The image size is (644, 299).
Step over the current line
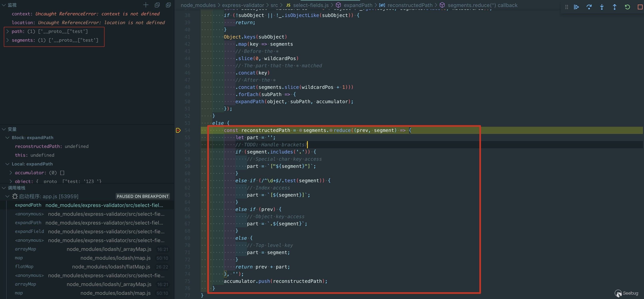(589, 7)
